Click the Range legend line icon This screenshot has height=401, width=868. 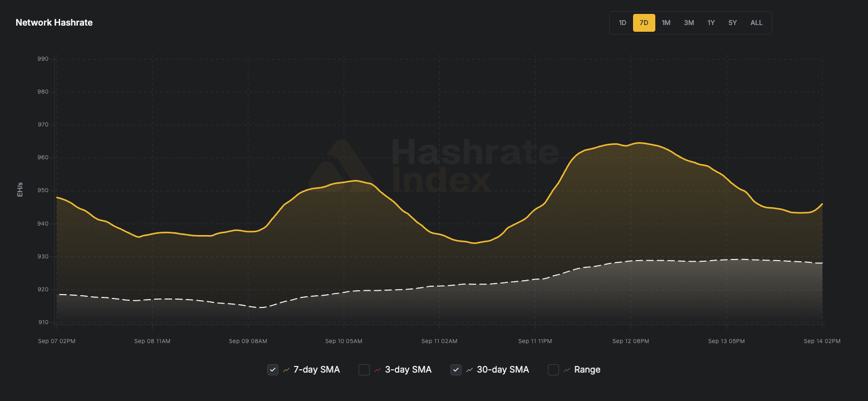pos(567,370)
